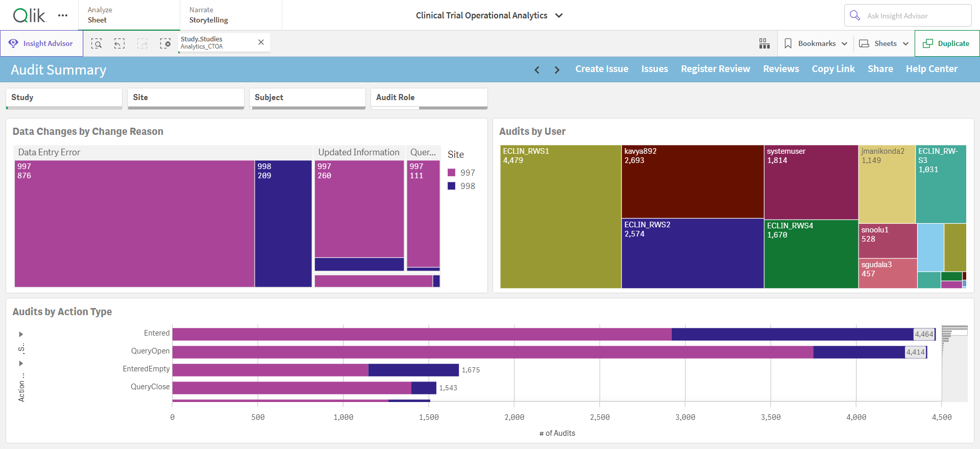980x449 pixels.
Task: Remove the Study.Studies selection
Action: pyautogui.click(x=261, y=42)
